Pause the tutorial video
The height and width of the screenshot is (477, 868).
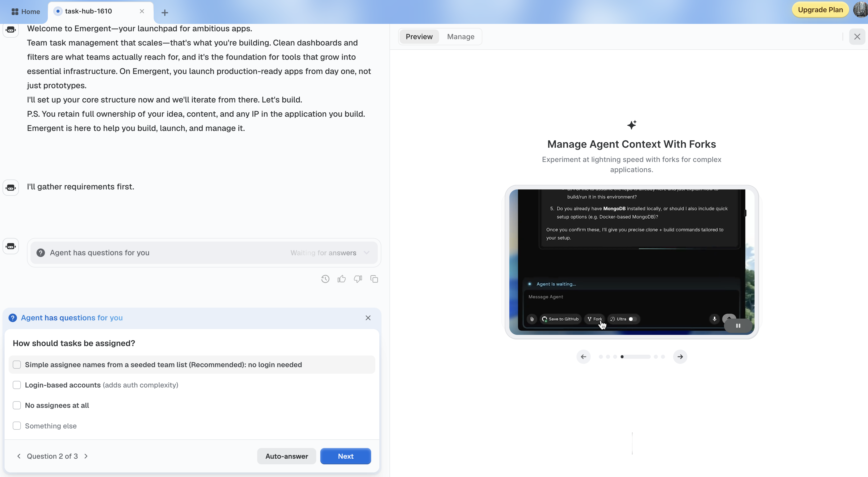738,326
